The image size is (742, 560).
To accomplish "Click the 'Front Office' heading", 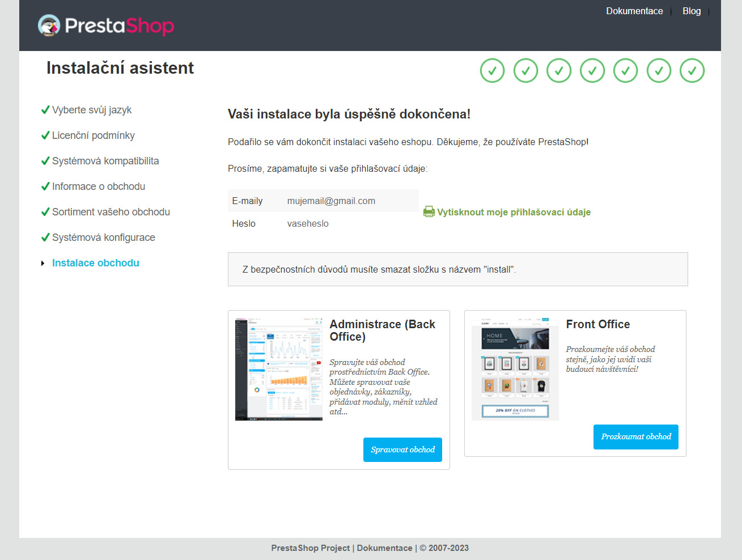I will pos(598,324).
